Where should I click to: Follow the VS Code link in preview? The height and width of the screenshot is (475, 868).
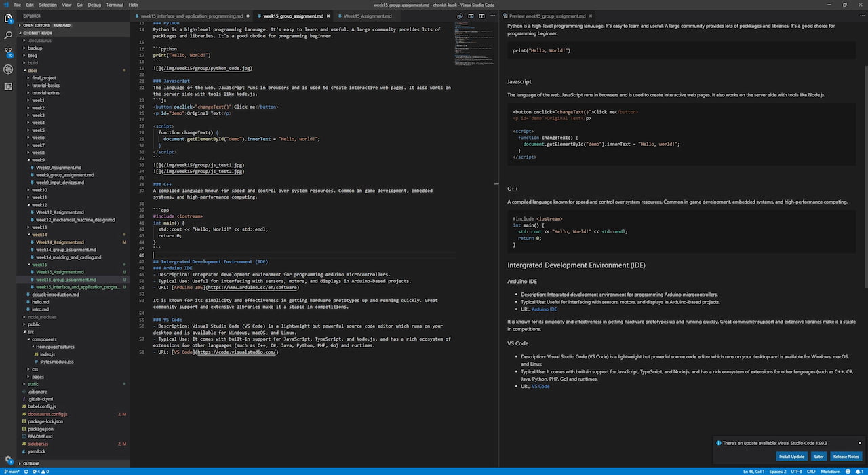540,386
